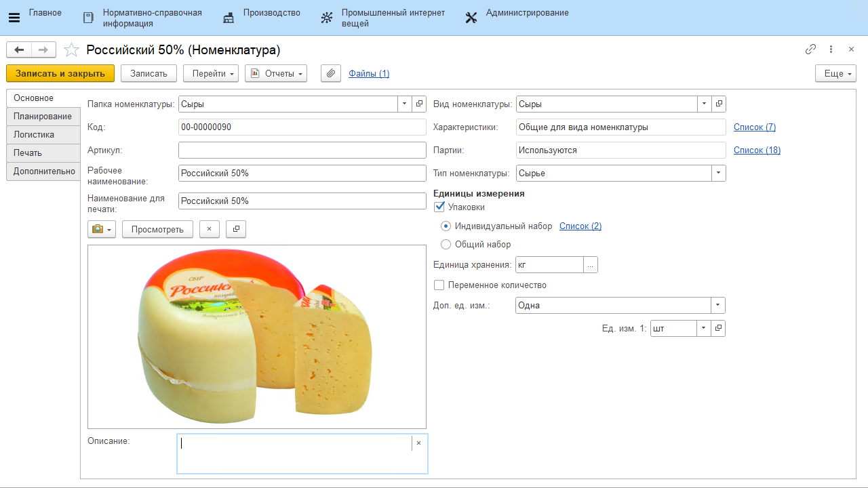Screen dimensions: 868x488
Task: Uncheck the Упаковки checkbox
Action: pos(439,207)
